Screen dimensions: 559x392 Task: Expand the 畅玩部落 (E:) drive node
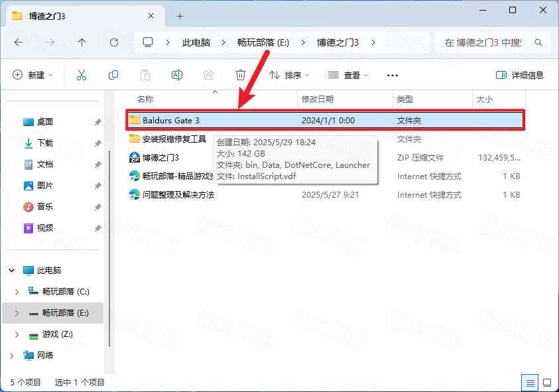(x=17, y=313)
